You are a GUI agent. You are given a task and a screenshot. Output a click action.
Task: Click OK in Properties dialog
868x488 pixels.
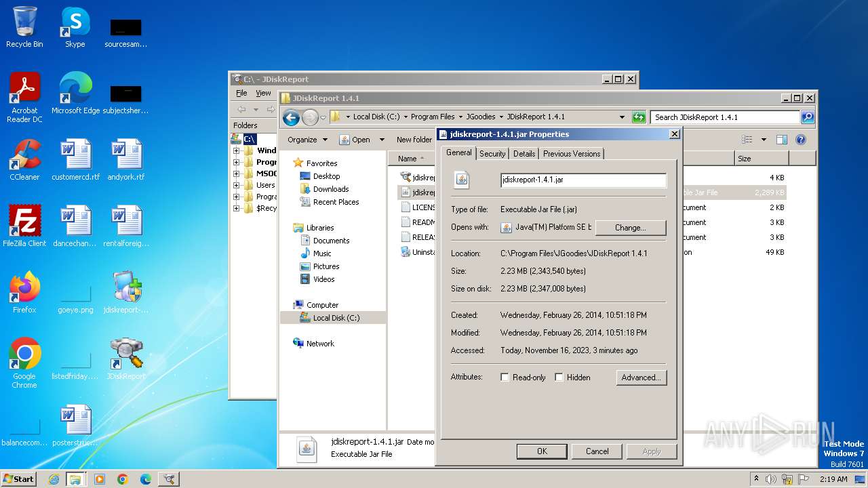pyautogui.click(x=542, y=451)
